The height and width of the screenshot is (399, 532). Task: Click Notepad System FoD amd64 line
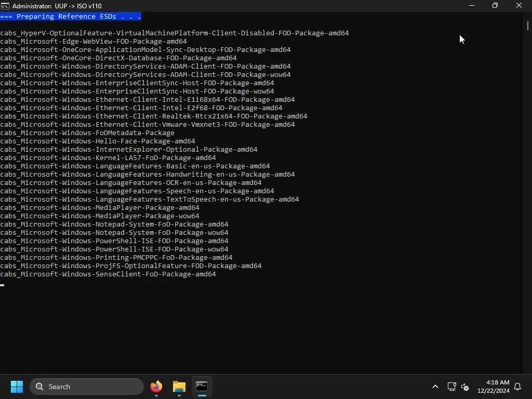pyautogui.click(x=114, y=224)
